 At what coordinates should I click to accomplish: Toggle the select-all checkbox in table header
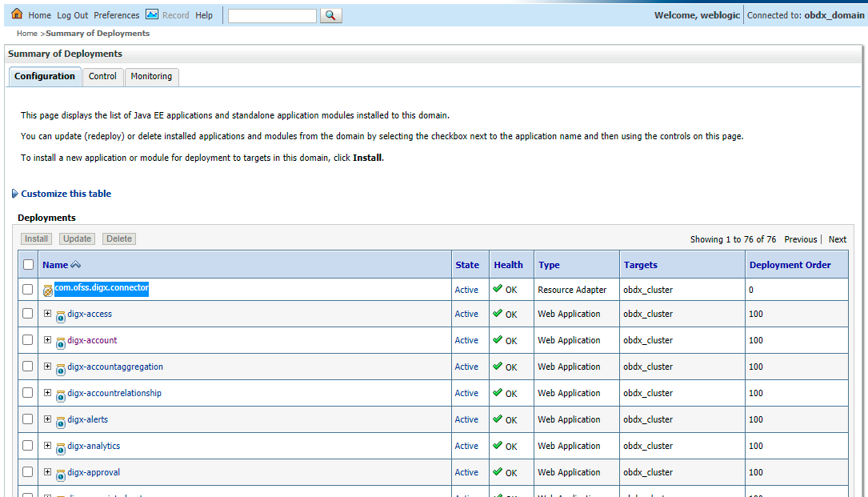28,265
